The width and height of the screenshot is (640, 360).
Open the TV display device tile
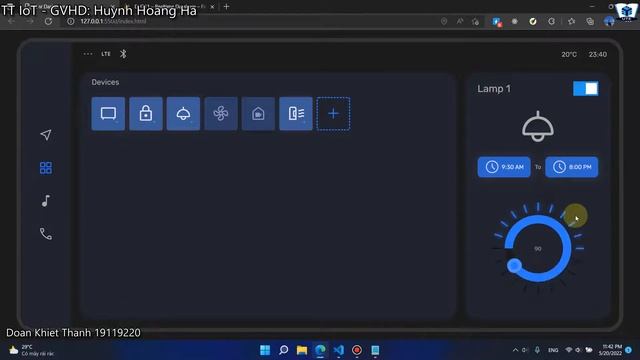108,114
